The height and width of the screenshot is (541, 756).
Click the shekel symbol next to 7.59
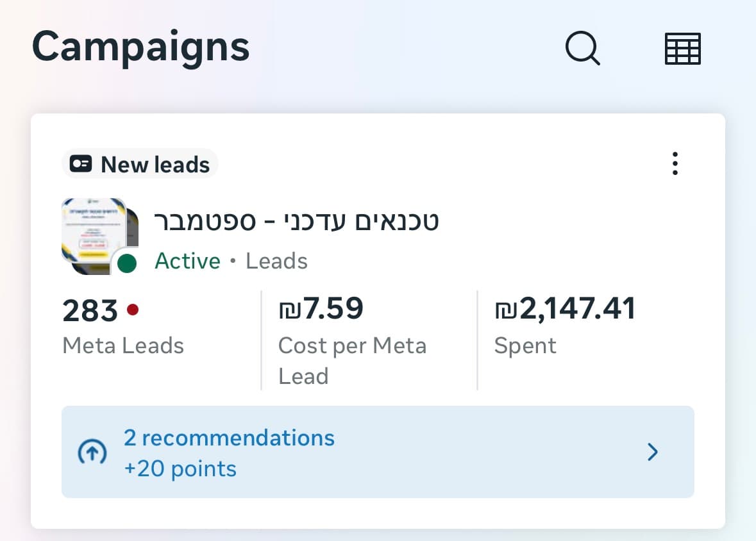(x=290, y=308)
